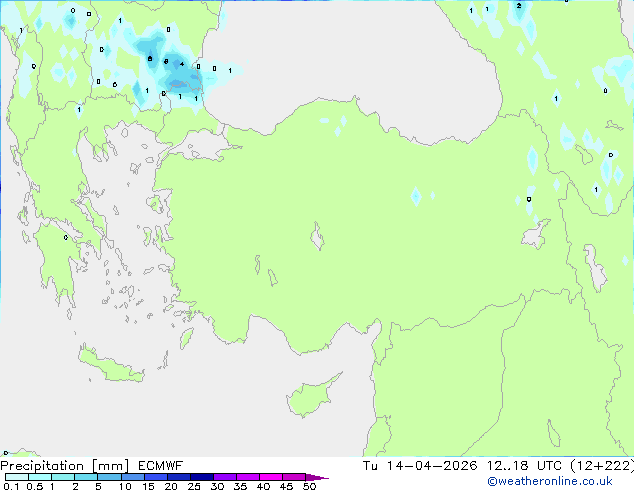Viewport: 634px width, 490px height.
Task: Pick the 0.5–1 mm legend color swatch
Action: (x=40, y=477)
